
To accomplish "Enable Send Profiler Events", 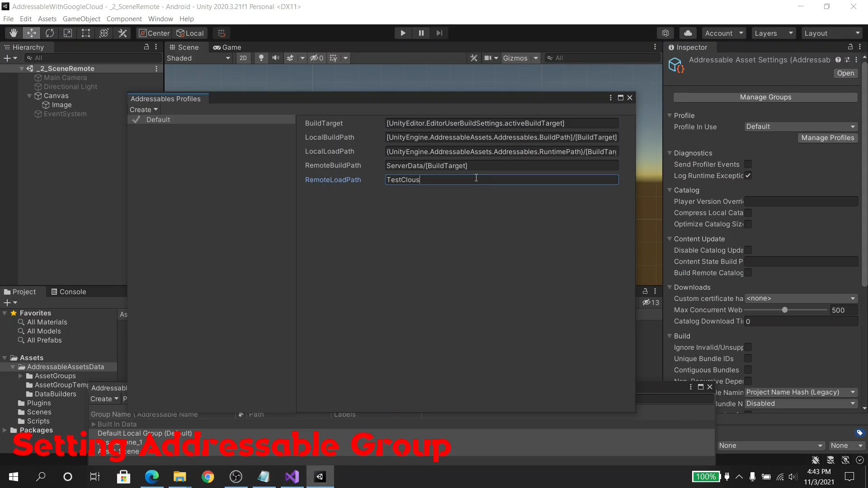I will click(749, 164).
